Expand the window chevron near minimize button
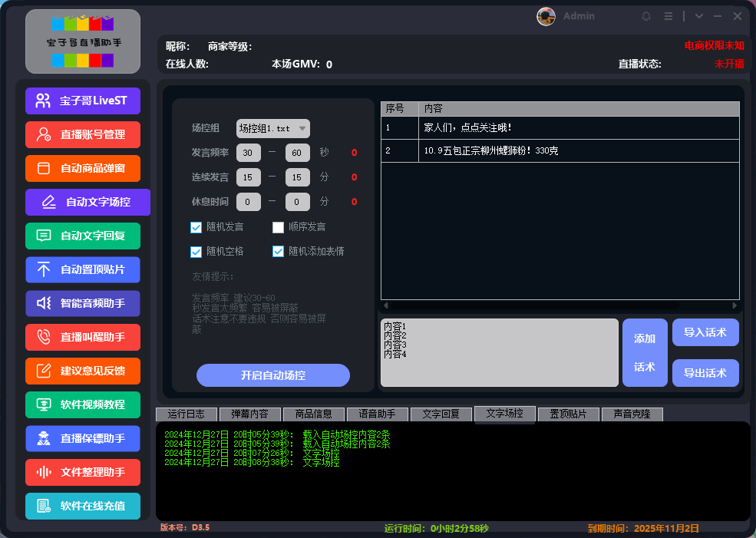Image resolution: width=756 pixels, height=538 pixels. click(x=698, y=15)
